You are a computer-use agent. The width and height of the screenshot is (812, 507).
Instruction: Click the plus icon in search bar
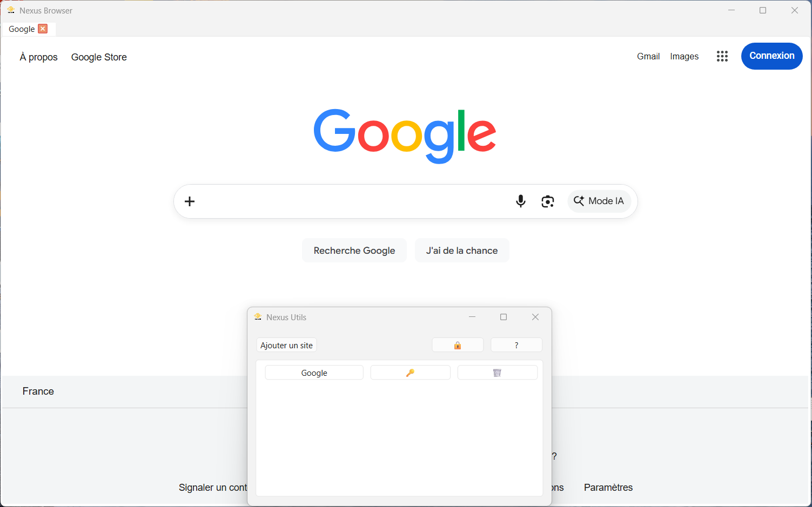click(x=190, y=201)
